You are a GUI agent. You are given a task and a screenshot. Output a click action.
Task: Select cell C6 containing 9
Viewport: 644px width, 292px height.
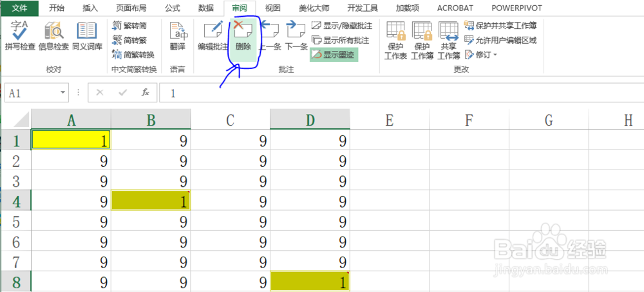231,241
